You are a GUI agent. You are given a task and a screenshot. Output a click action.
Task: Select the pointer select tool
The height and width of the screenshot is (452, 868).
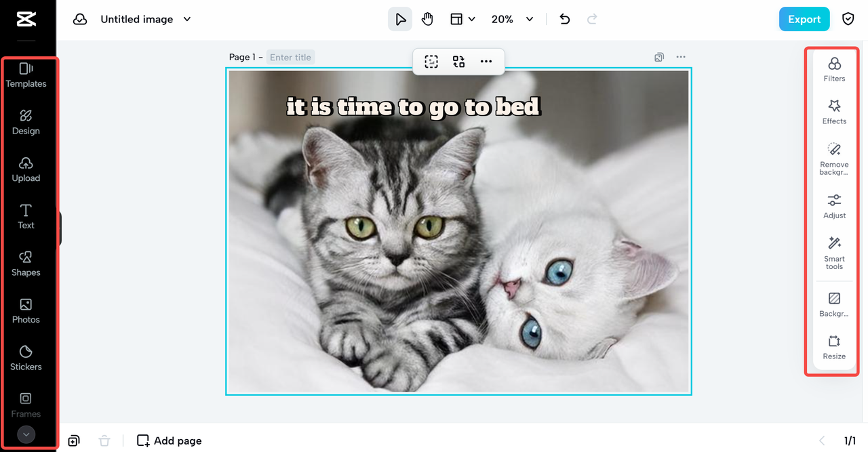pyautogui.click(x=400, y=20)
